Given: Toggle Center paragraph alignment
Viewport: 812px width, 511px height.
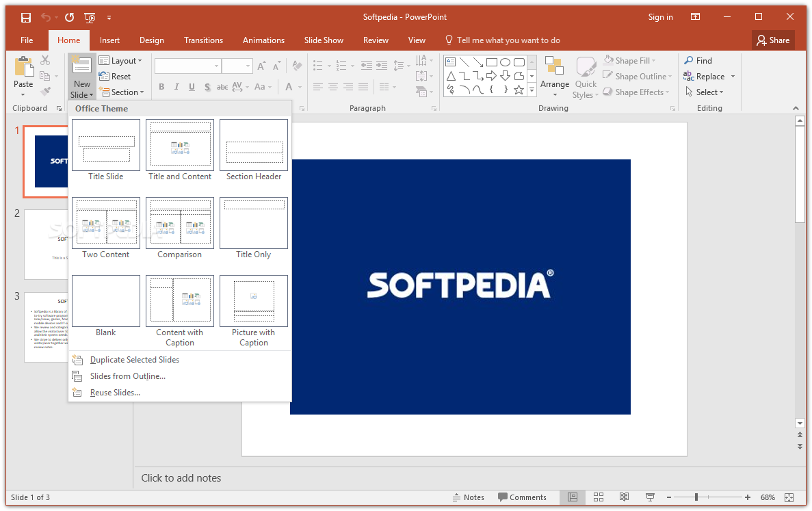Looking at the screenshot, I should tap(333, 87).
